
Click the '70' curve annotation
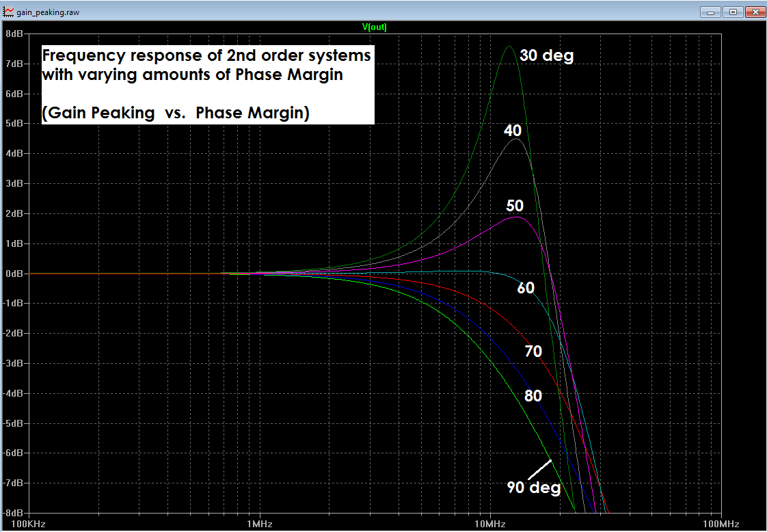click(x=533, y=351)
